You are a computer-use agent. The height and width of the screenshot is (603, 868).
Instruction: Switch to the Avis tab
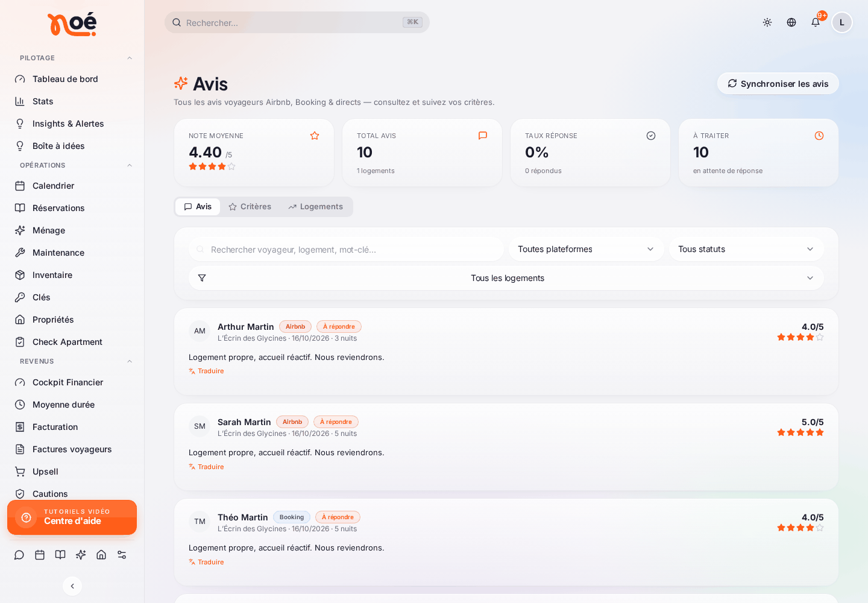[198, 207]
